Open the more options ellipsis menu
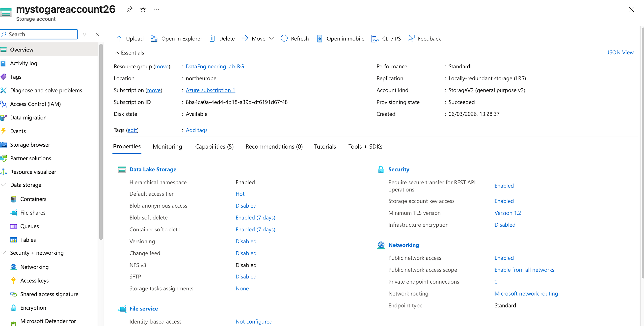Viewport: 644px width, 326px height. click(x=157, y=9)
